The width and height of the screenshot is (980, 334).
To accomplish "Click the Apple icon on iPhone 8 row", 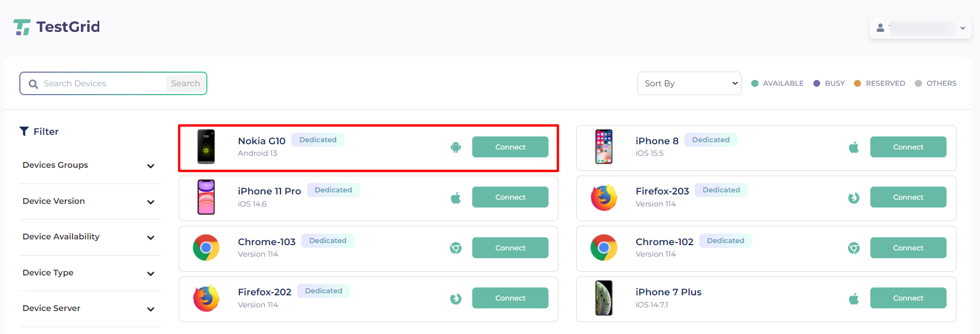I will (854, 147).
